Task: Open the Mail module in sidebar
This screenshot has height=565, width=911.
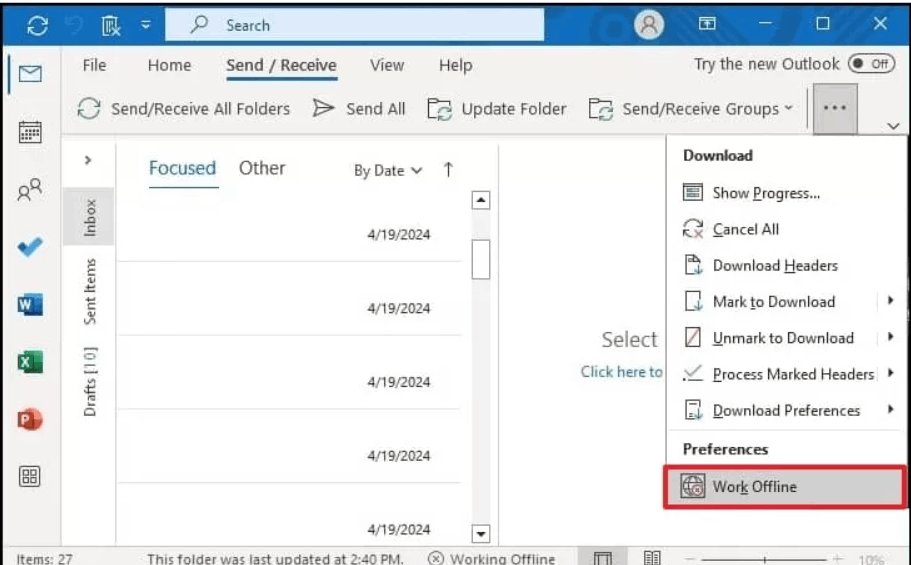Action: [30, 74]
